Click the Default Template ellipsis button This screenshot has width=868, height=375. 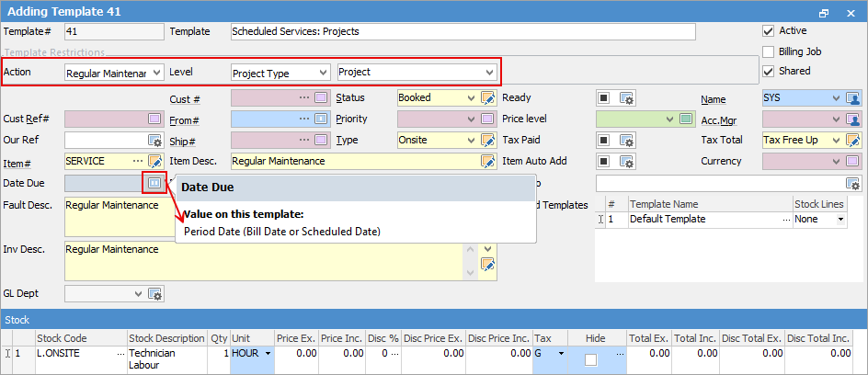[787, 220]
